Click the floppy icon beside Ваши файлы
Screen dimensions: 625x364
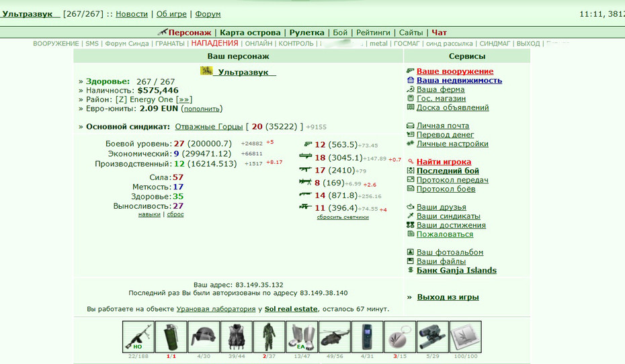(x=410, y=261)
